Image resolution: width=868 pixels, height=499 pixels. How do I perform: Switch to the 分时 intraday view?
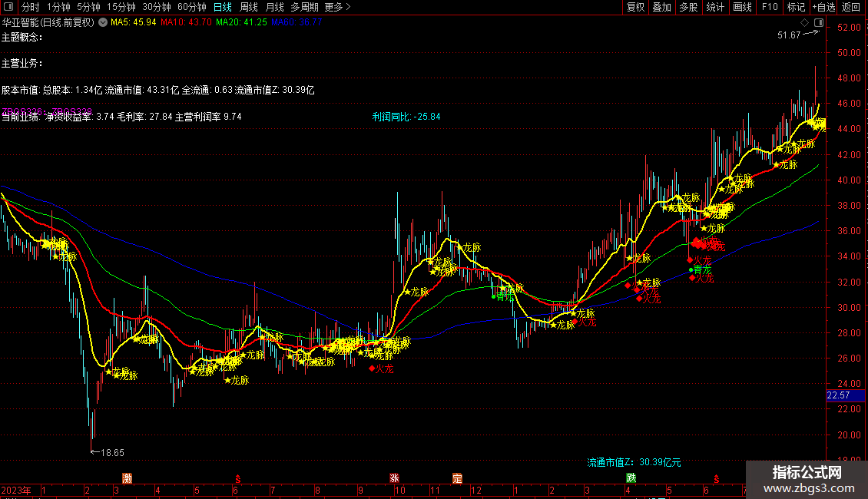pyautogui.click(x=31, y=7)
